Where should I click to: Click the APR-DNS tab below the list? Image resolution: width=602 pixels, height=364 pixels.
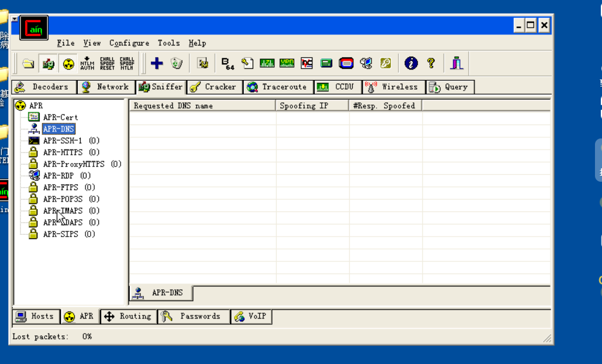pyautogui.click(x=161, y=293)
